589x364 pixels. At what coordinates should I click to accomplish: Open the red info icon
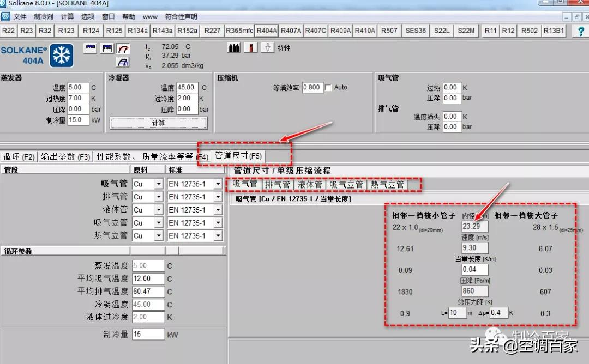[x=251, y=47]
